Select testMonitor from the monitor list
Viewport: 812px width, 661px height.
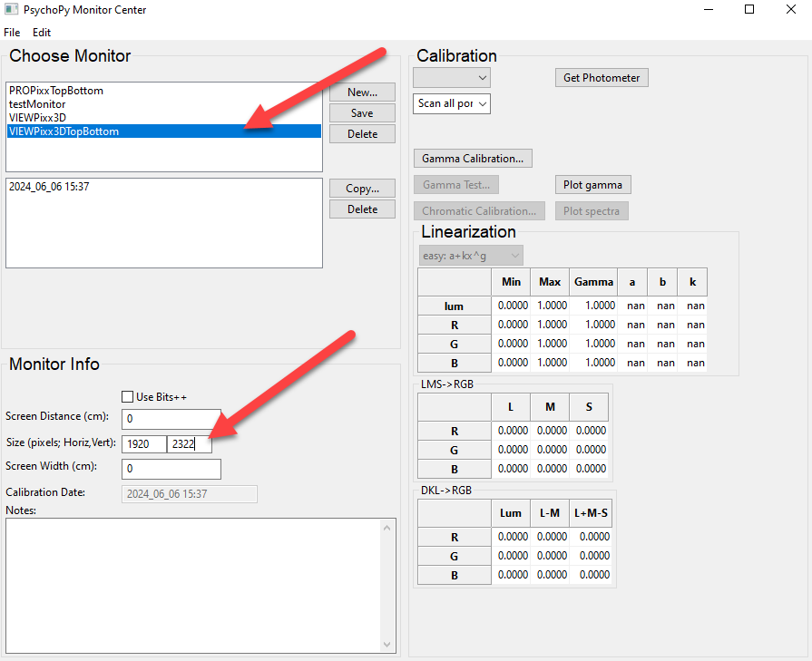tap(37, 104)
